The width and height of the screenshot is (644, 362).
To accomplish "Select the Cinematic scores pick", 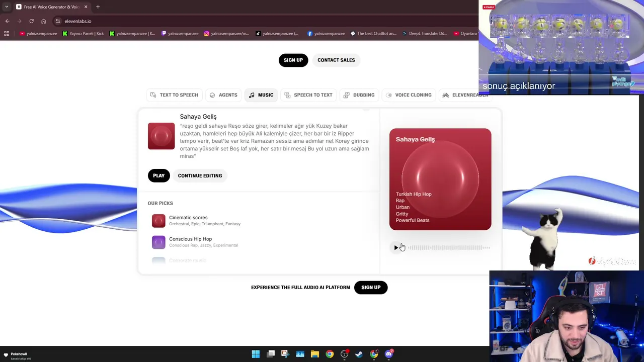I will (259, 221).
